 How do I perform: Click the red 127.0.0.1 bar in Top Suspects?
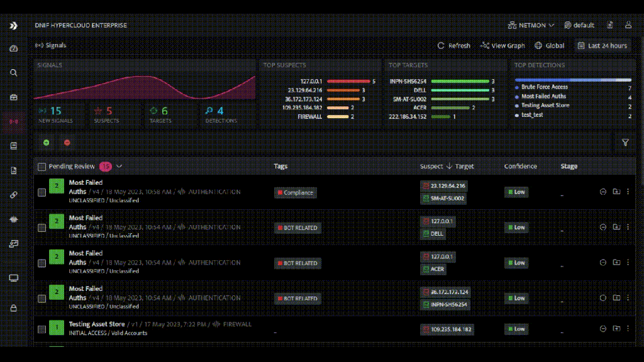348,81
